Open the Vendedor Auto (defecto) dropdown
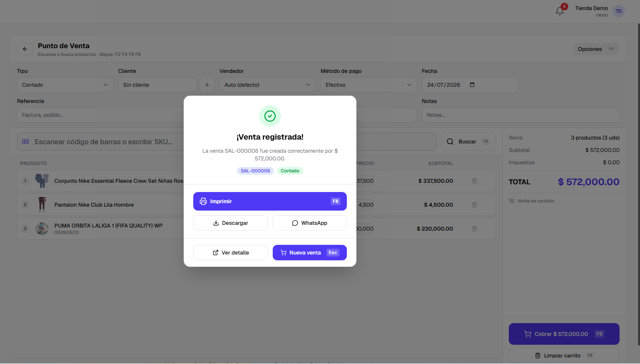The width and height of the screenshot is (640, 364). pos(267,85)
